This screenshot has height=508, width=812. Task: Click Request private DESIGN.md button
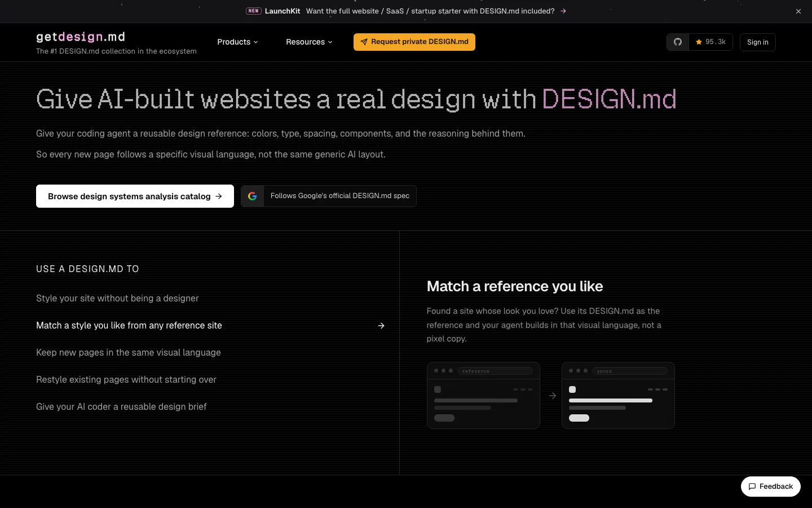(x=414, y=42)
